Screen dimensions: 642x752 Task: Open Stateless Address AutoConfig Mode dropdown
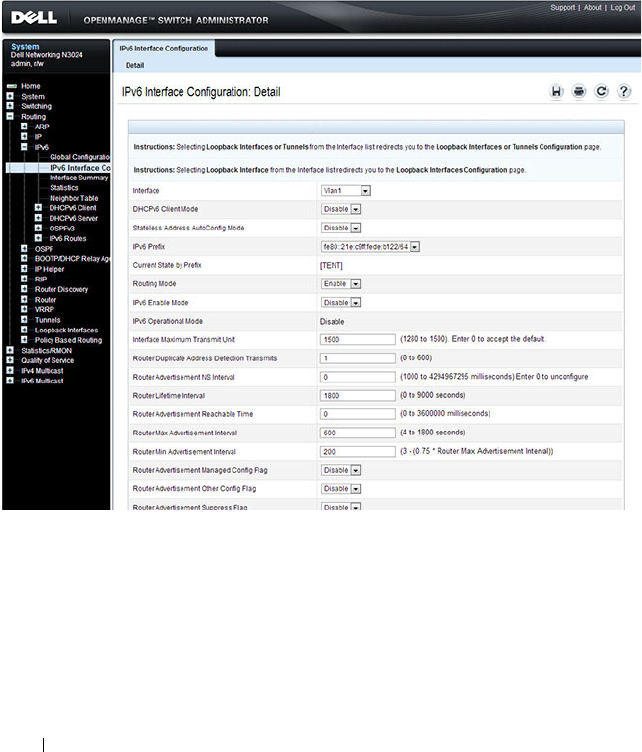(x=341, y=228)
